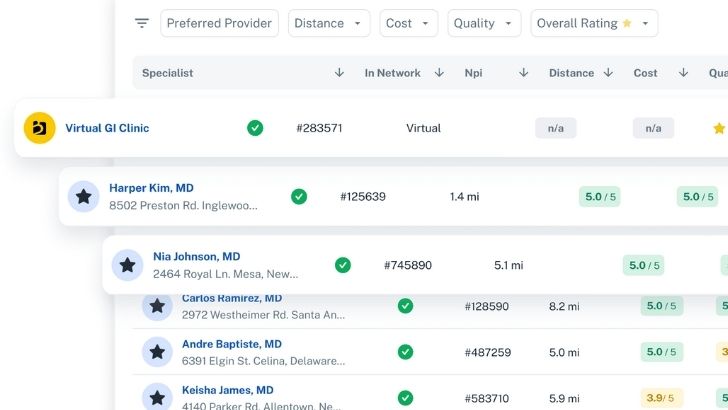The width and height of the screenshot is (728, 410).
Task: Sort by the Distance column header
Action: pyautogui.click(x=572, y=73)
